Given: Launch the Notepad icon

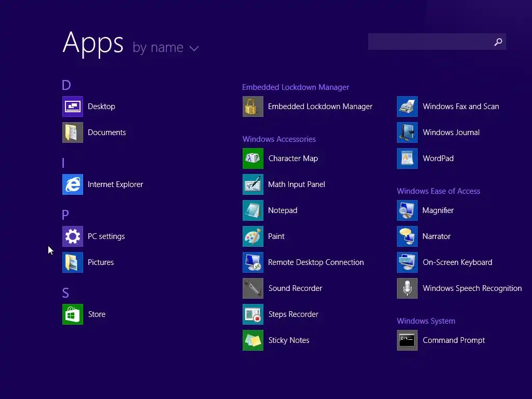Looking at the screenshot, I should pyautogui.click(x=253, y=210).
